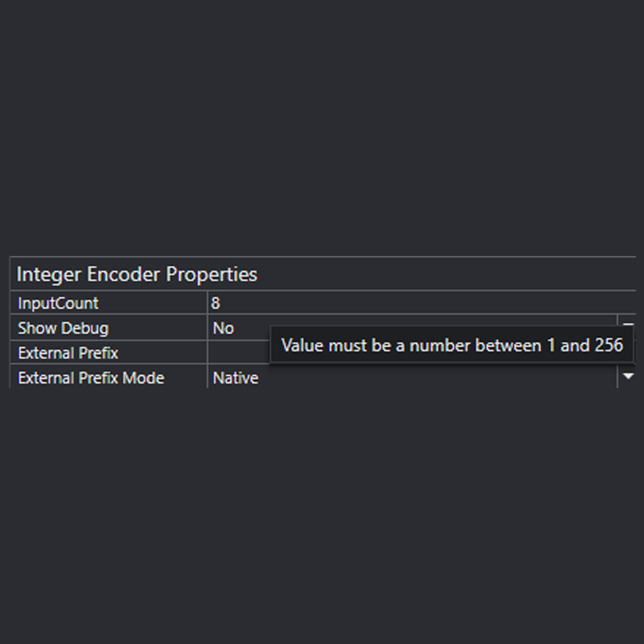Screen dimensions: 644x644
Task: Click the Integer Encoder Properties title text
Action: [x=138, y=274]
